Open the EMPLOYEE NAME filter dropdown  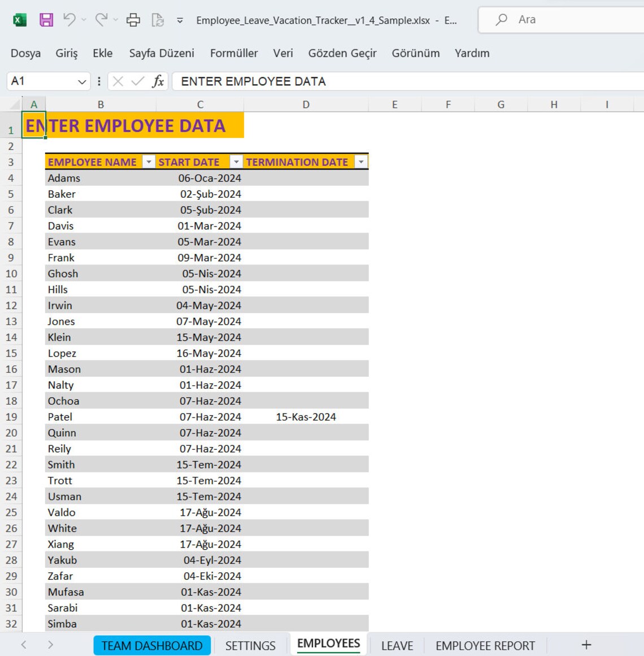click(149, 162)
